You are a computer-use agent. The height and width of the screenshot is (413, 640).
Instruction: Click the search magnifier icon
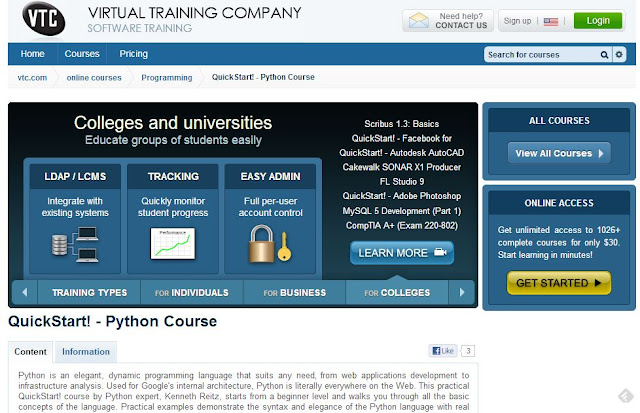pos(604,55)
